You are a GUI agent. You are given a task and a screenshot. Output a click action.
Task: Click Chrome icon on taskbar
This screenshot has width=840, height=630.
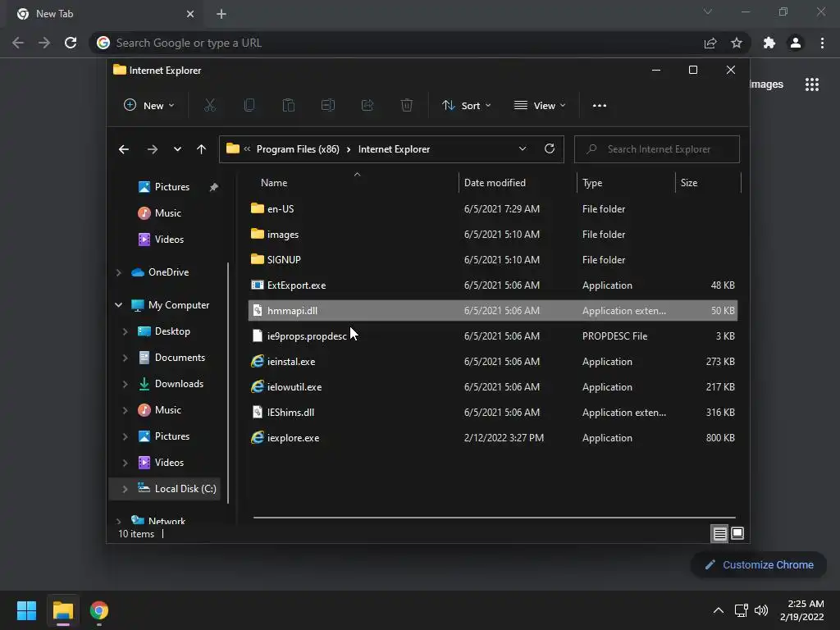point(99,610)
